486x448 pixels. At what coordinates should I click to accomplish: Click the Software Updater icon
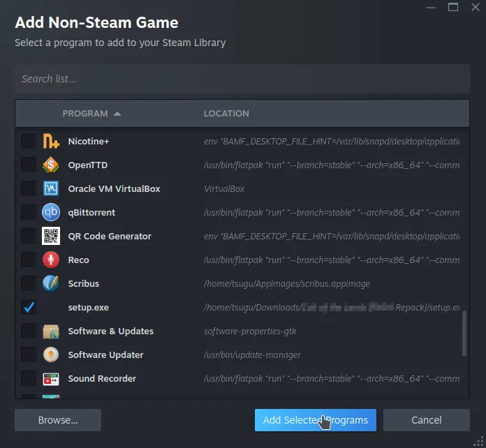(x=51, y=354)
